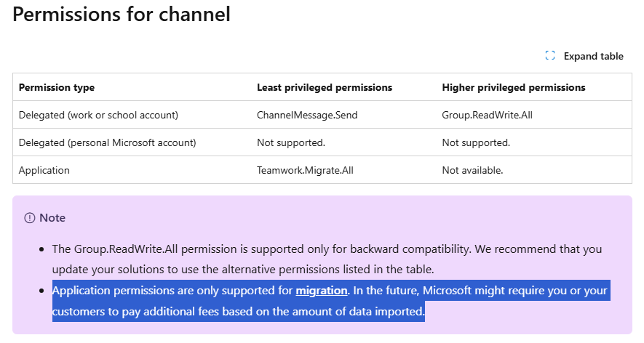Viewport: 644px width, 343px height.
Task: Click the Higher privileged permissions header
Action: coord(514,87)
